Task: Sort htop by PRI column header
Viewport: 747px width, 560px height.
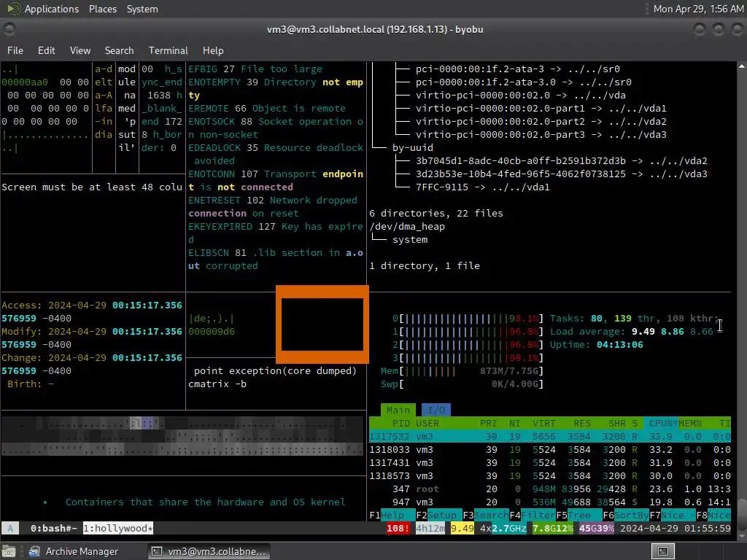Action: coord(488,424)
